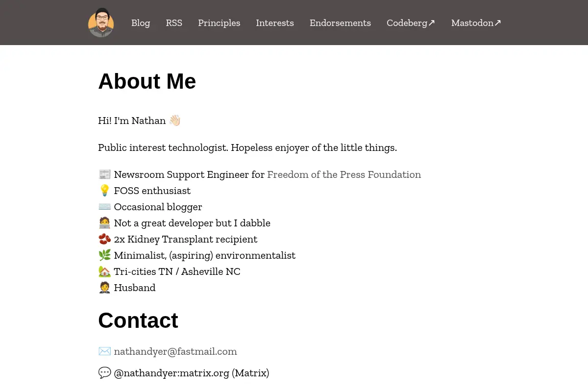Click the light bulb emoji by FOSS enthusiast
This screenshot has height=392, width=588.
pos(105,191)
